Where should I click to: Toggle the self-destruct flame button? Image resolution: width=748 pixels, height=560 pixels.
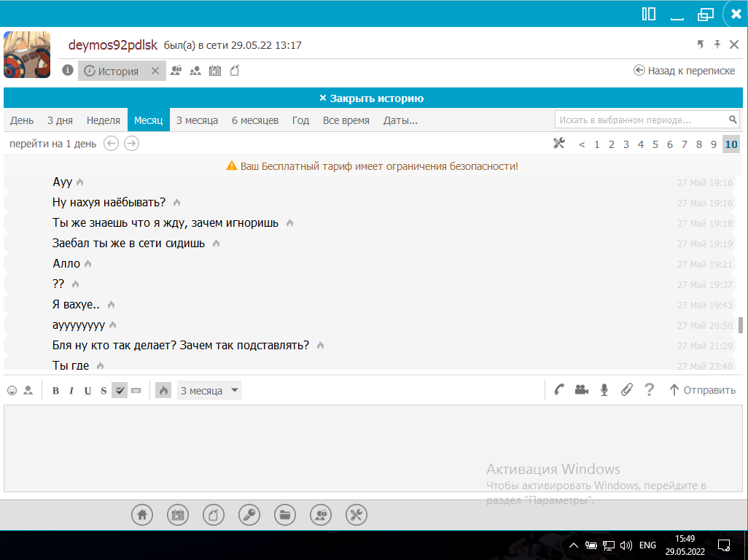point(163,390)
